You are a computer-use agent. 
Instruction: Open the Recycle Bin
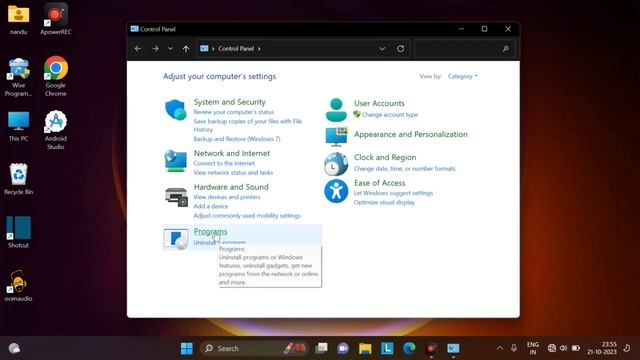pyautogui.click(x=18, y=179)
